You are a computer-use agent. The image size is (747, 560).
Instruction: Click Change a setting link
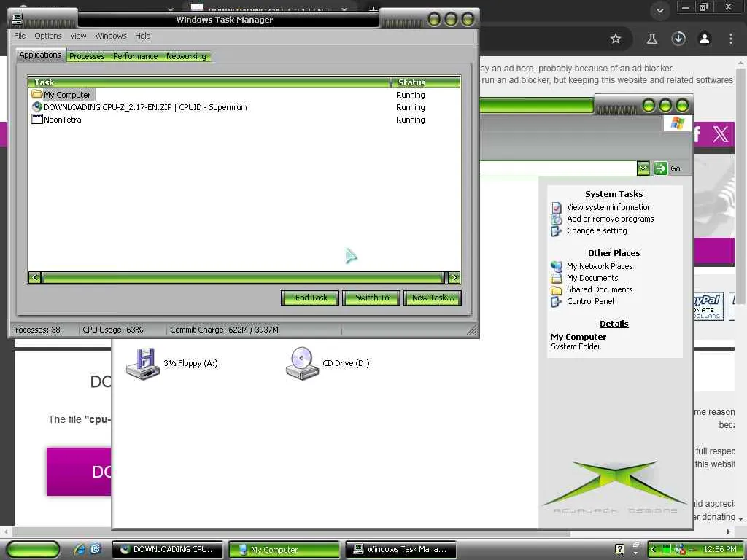(x=597, y=230)
